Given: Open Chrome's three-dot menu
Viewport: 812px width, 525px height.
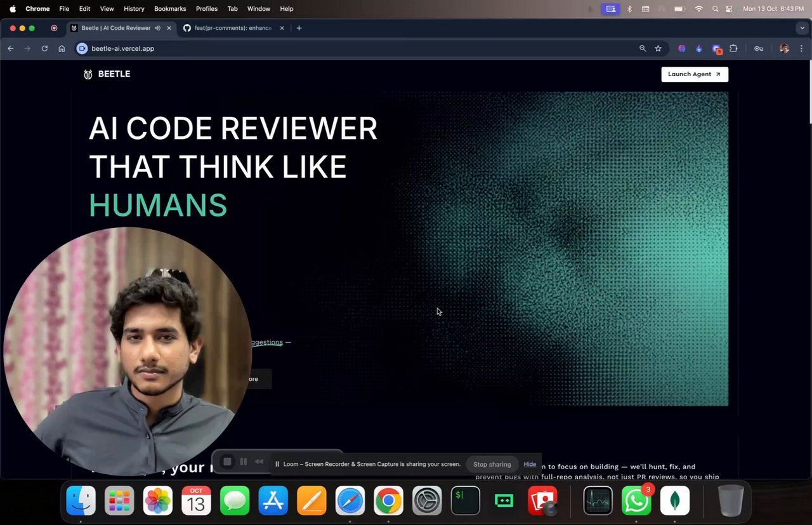Looking at the screenshot, I should (x=802, y=48).
